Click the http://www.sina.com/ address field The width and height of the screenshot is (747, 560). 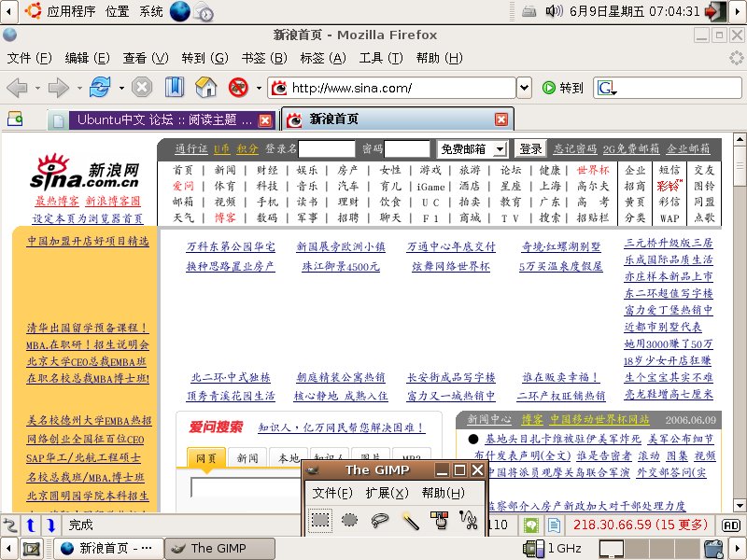392,88
